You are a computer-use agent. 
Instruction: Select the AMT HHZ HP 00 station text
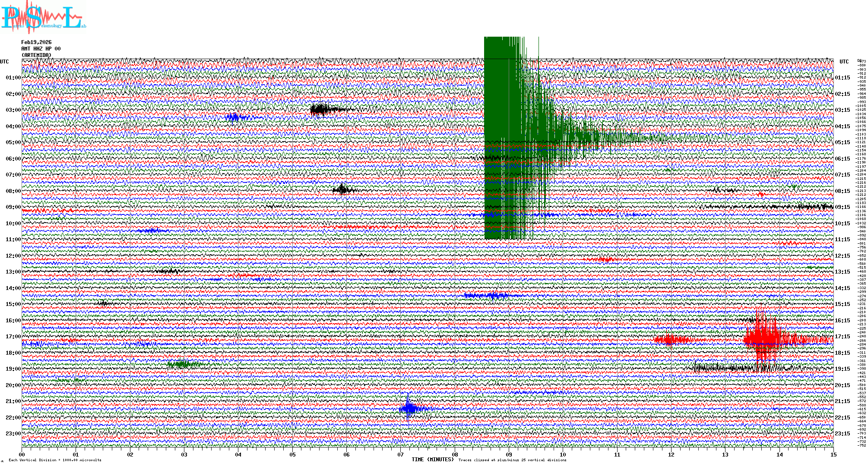tap(41, 49)
